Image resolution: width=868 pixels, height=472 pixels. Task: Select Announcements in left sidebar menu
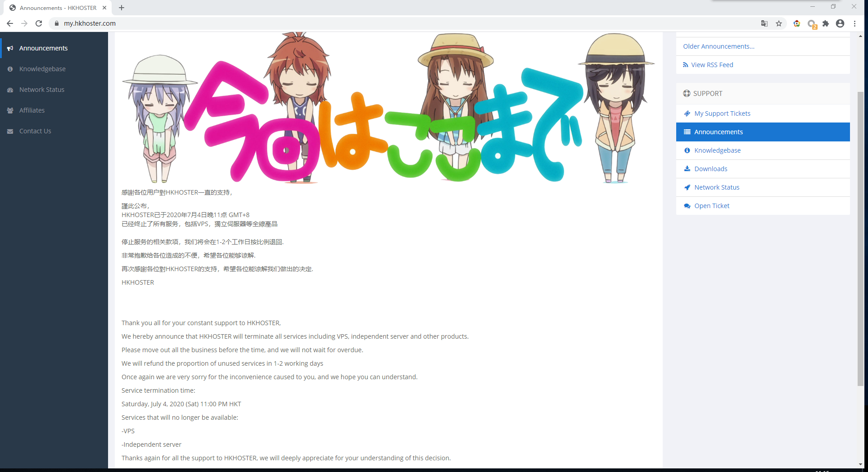[54, 48]
